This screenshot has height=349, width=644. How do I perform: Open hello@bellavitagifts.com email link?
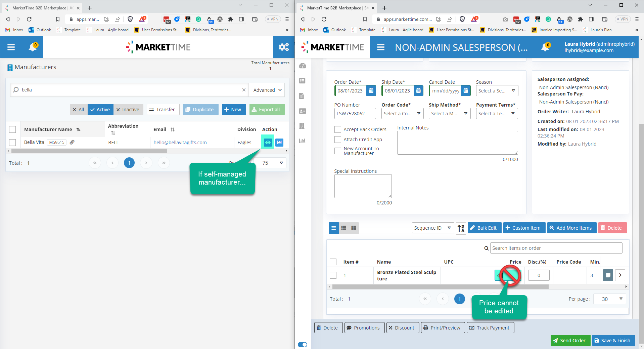coord(180,143)
